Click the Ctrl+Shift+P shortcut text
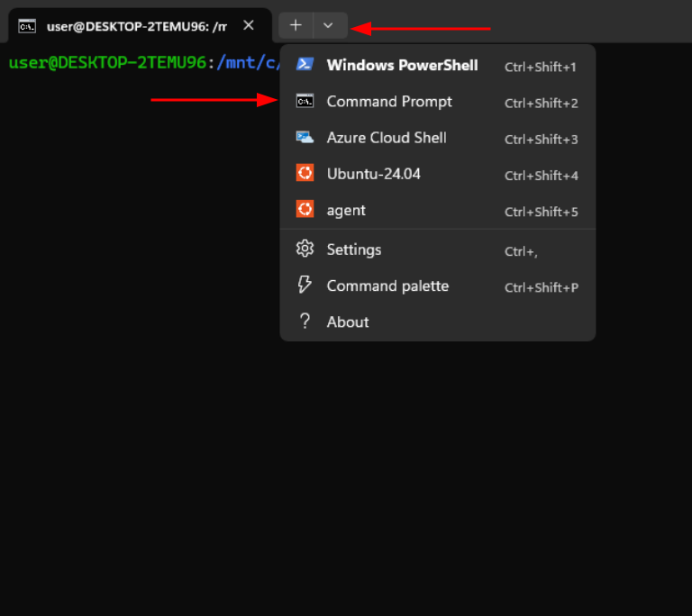692x616 pixels. click(542, 287)
